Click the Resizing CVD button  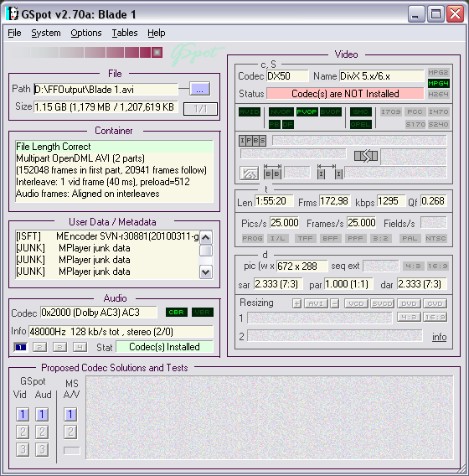(x=435, y=303)
